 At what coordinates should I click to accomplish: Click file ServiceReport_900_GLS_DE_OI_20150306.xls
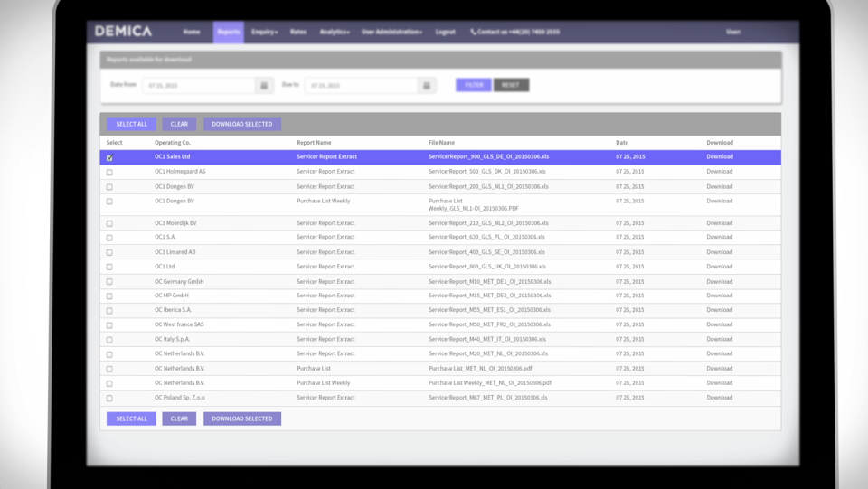point(489,156)
